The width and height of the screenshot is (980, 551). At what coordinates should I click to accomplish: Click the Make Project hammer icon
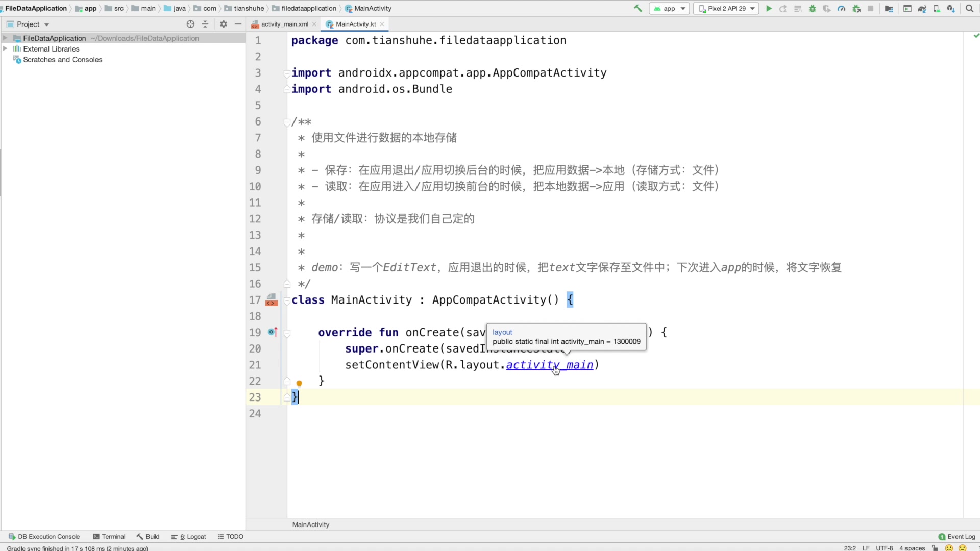tap(638, 8)
